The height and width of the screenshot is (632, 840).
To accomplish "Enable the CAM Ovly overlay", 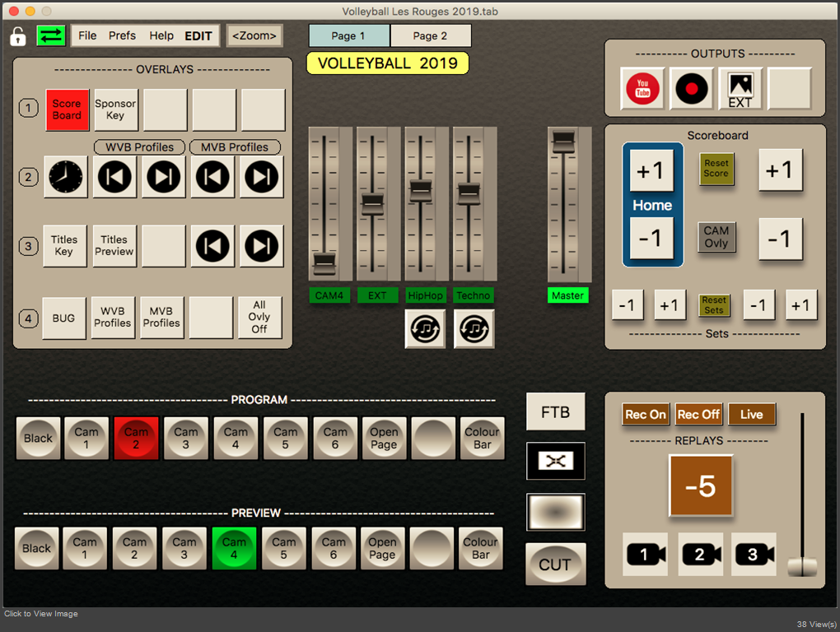I will click(x=716, y=238).
